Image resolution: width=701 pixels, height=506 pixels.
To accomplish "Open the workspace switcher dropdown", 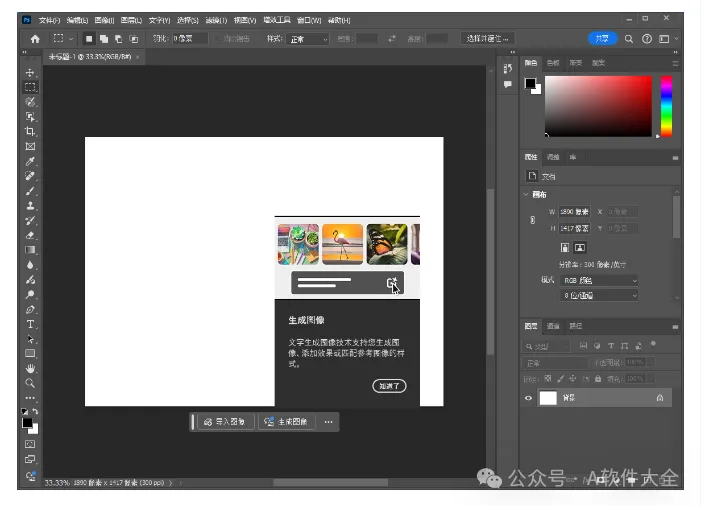I will click(667, 39).
